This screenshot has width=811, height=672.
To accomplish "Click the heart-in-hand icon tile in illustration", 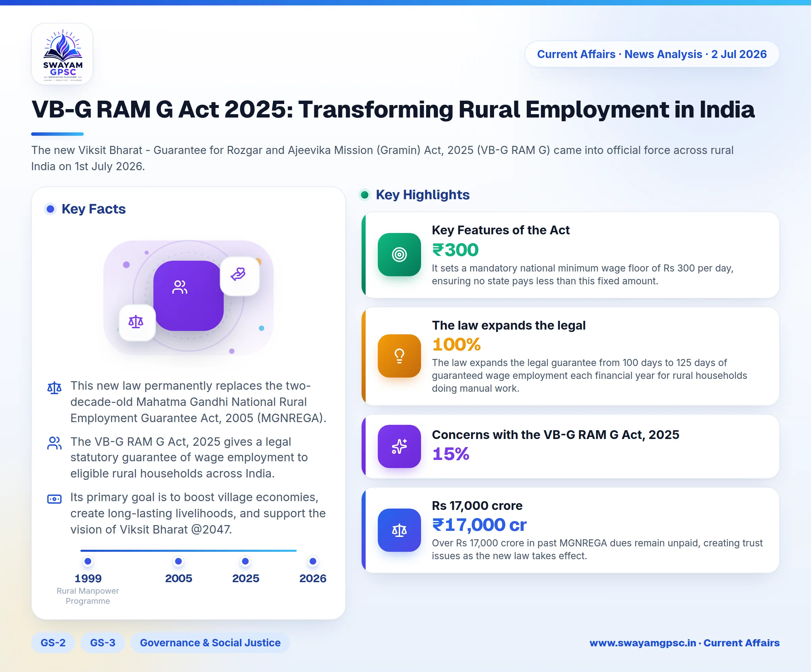I will pyautogui.click(x=240, y=276).
